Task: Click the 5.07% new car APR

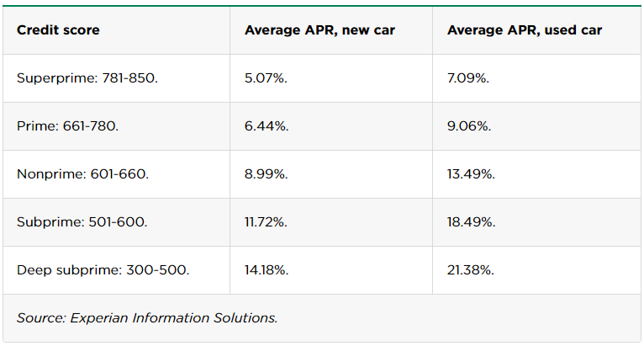Action: [x=267, y=78]
